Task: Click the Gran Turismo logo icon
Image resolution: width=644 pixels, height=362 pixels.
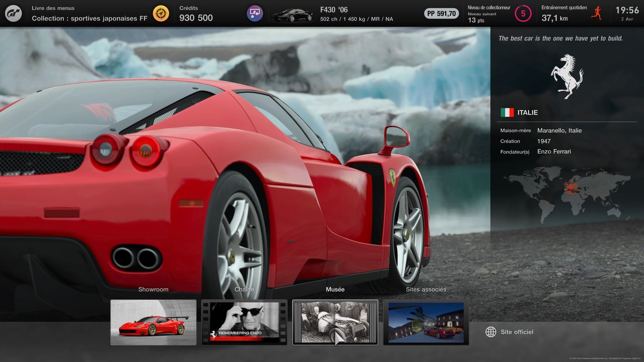Action: 14,13
